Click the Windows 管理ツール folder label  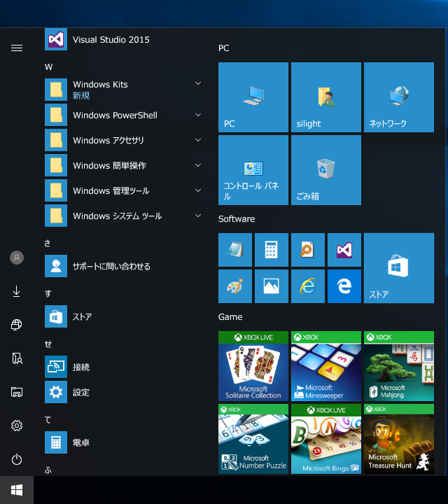click(111, 190)
